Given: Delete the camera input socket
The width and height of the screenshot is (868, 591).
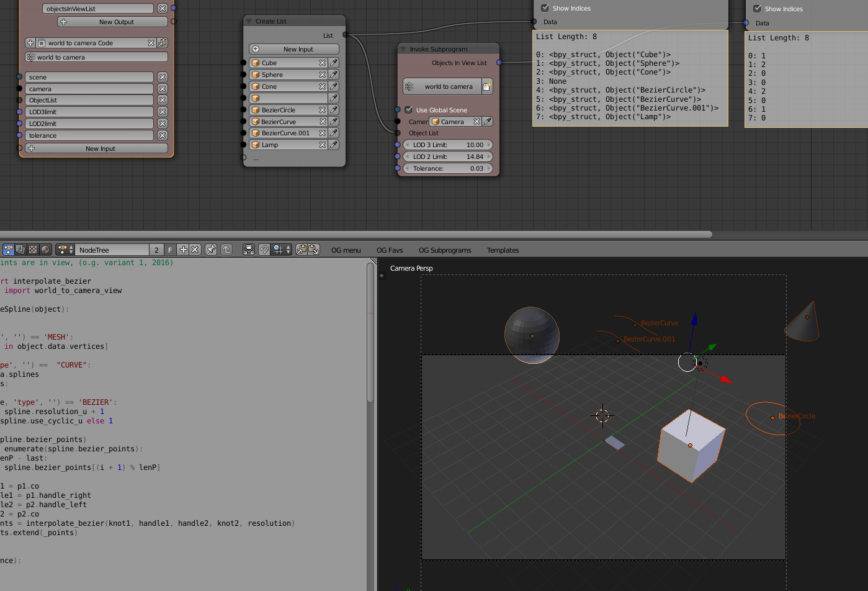Looking at the screenshot, I should coord(162,89).
